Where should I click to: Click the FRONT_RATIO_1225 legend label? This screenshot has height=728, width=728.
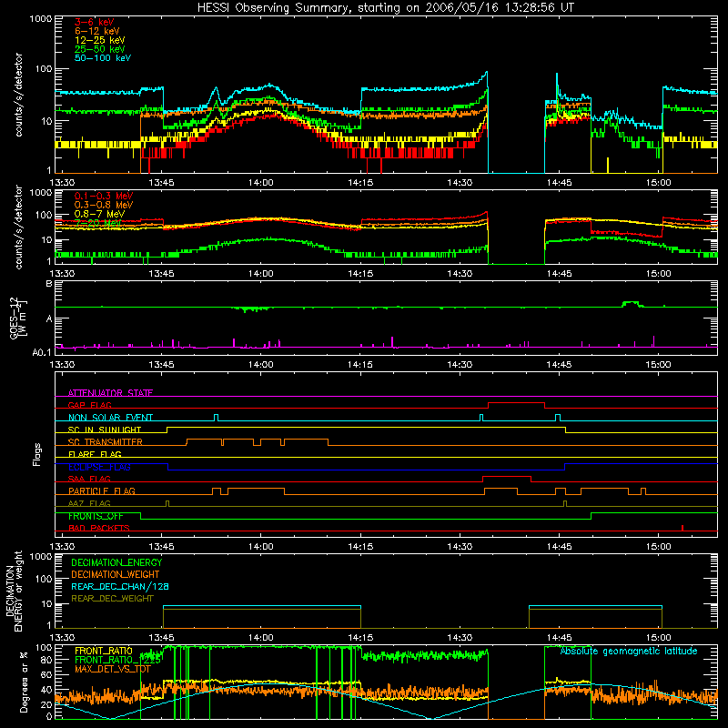pyautogui.click(x=118, y=660)
